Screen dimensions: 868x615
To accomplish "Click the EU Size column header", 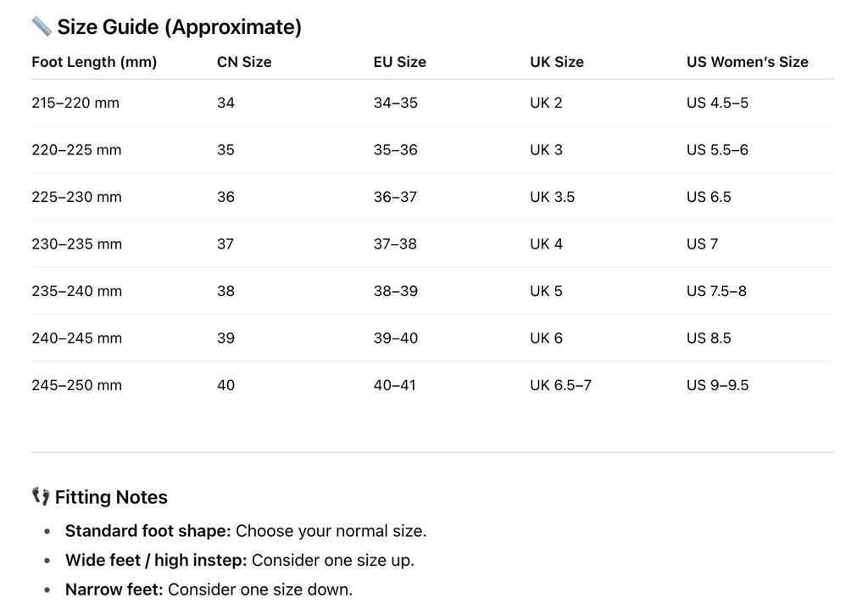I will click(x=399, y=62).
